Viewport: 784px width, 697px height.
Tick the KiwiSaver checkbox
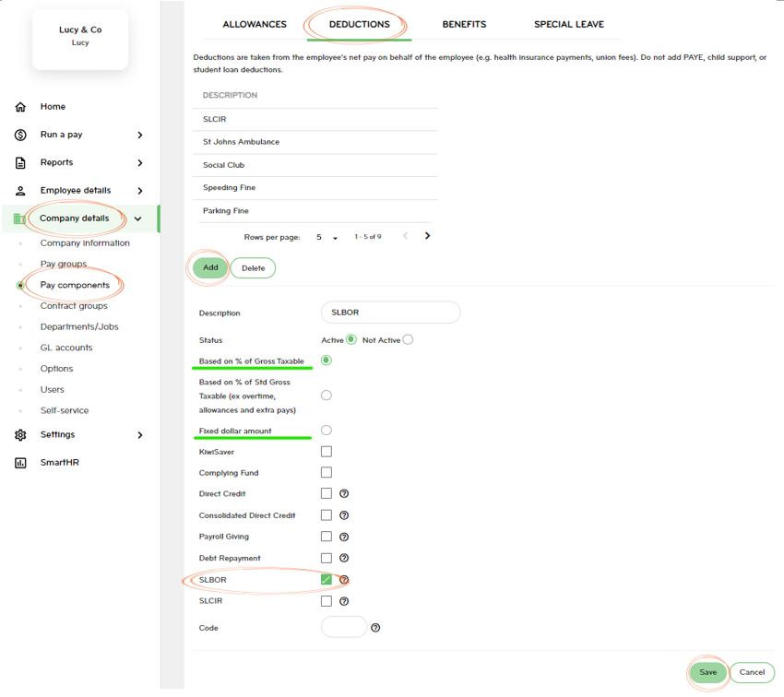click(x=327, y=452)
